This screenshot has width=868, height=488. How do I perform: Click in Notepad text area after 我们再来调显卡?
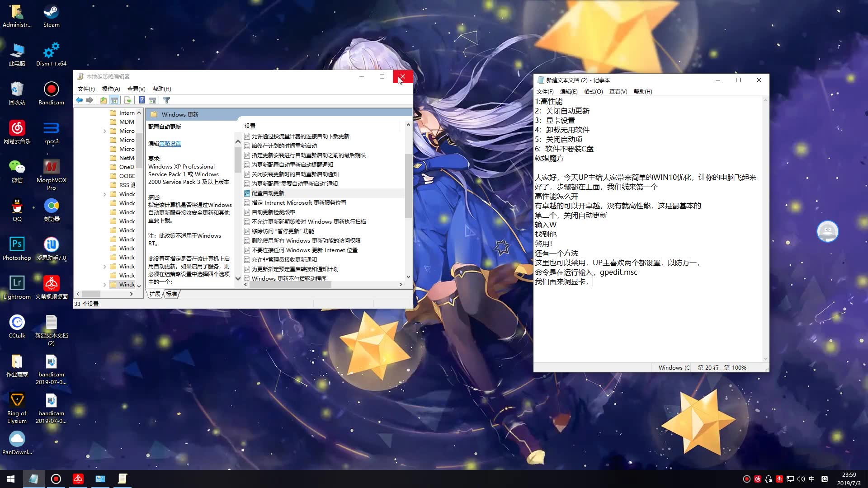click(x=593, y=282)
